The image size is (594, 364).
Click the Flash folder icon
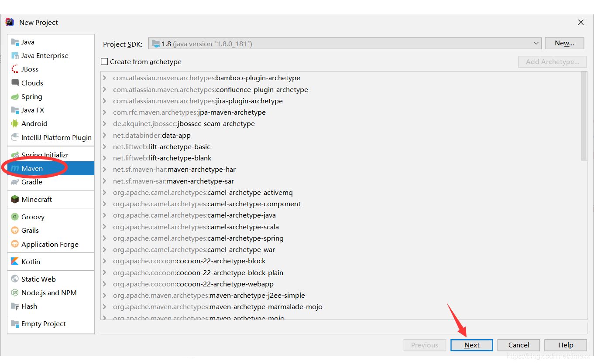tap(15, 306)
